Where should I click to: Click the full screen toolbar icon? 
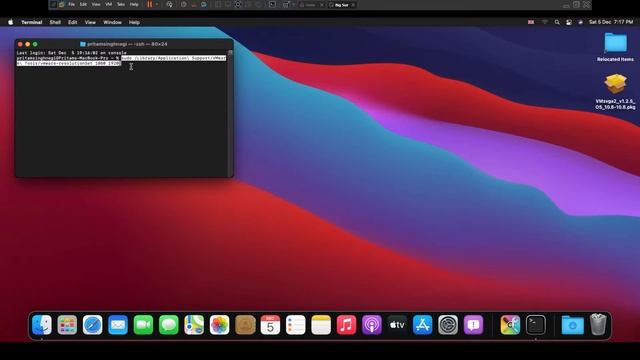pyautogui.click(x=238, y=4)
